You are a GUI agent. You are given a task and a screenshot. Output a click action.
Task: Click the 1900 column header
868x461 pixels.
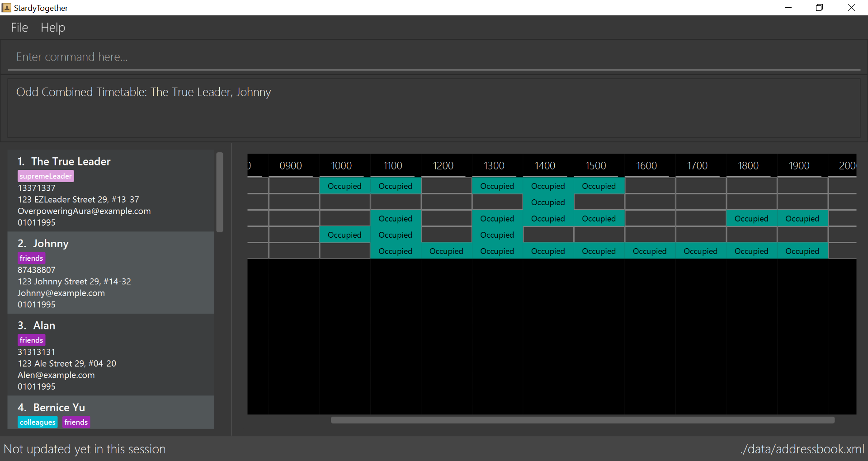[x=799, y=166]
